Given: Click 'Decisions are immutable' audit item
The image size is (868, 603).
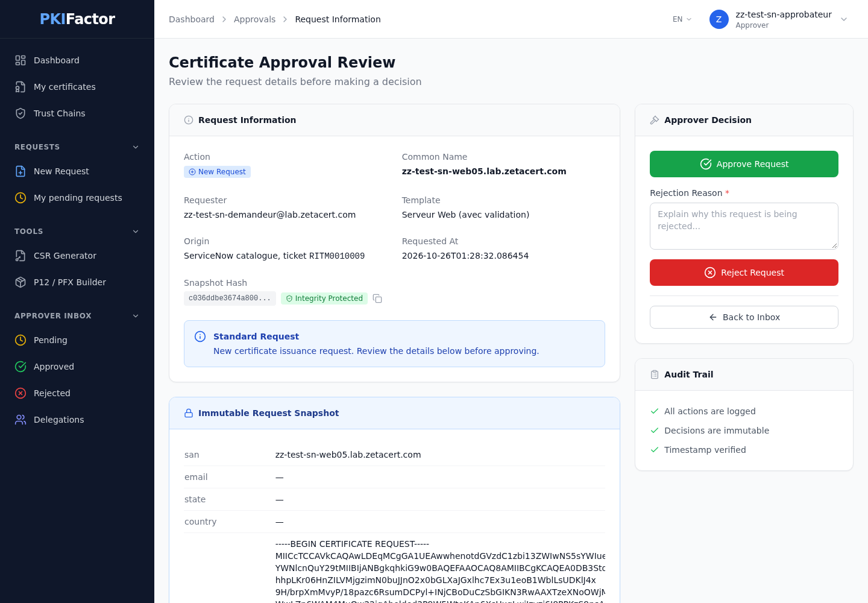Looking at the screenshot, I should (717, 431).
